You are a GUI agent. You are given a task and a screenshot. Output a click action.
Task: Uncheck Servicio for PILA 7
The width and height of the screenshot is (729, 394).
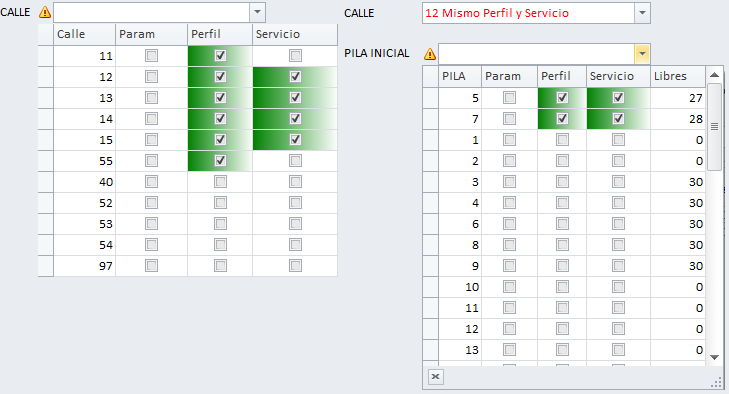click(x=618, y=119)
